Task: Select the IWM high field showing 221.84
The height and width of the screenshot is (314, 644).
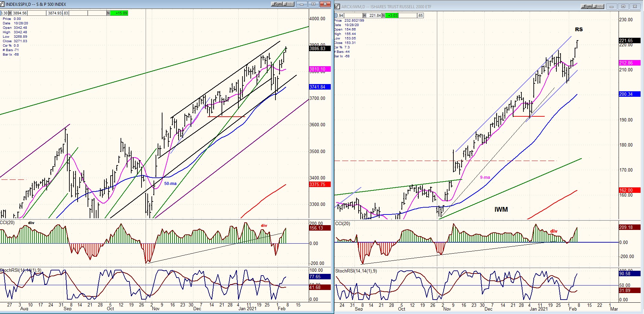Action: point(375,15)
